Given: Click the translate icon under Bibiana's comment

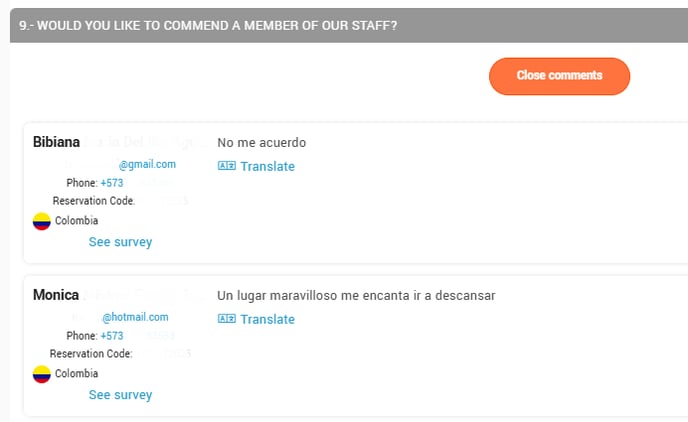Looking at the screenshot, I should pos(227,166).
